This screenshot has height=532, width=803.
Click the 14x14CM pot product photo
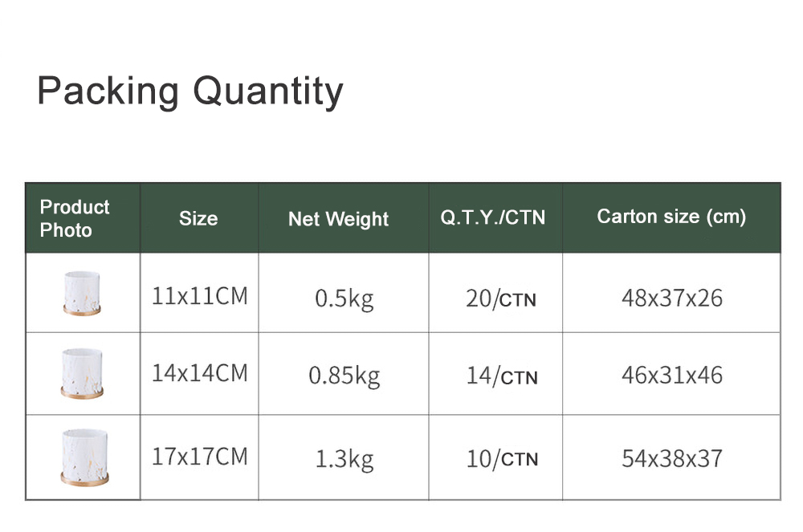click(82, 374)
